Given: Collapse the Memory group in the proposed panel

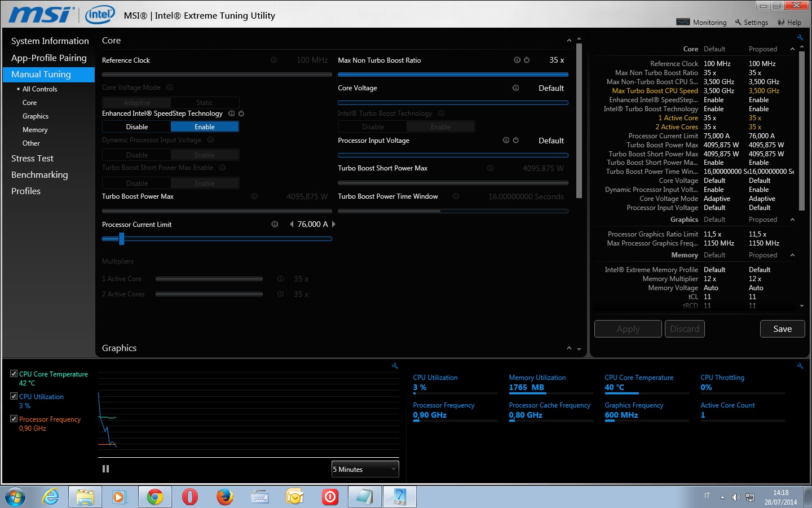Looking at the screenshot, I should pyautogui.click(x=792, y=255).
